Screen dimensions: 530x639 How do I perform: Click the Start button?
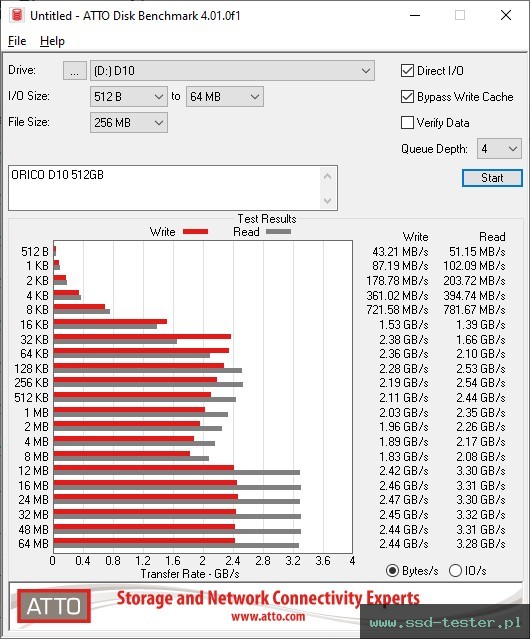point(492,178)
